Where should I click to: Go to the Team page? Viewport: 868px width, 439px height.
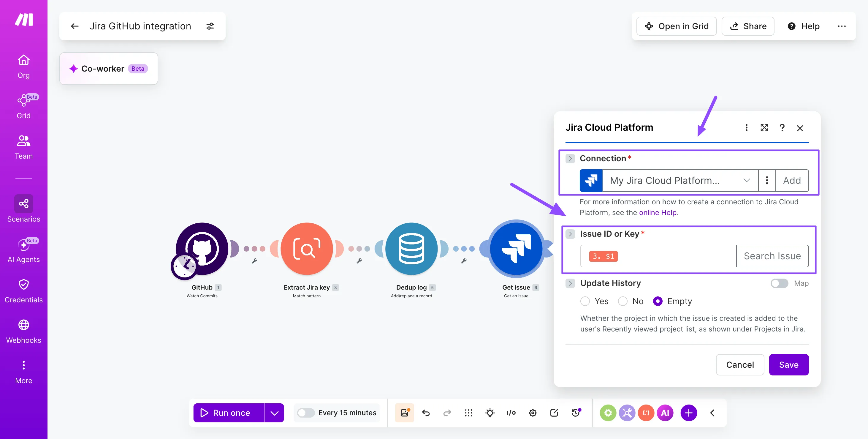pos(23,147)
